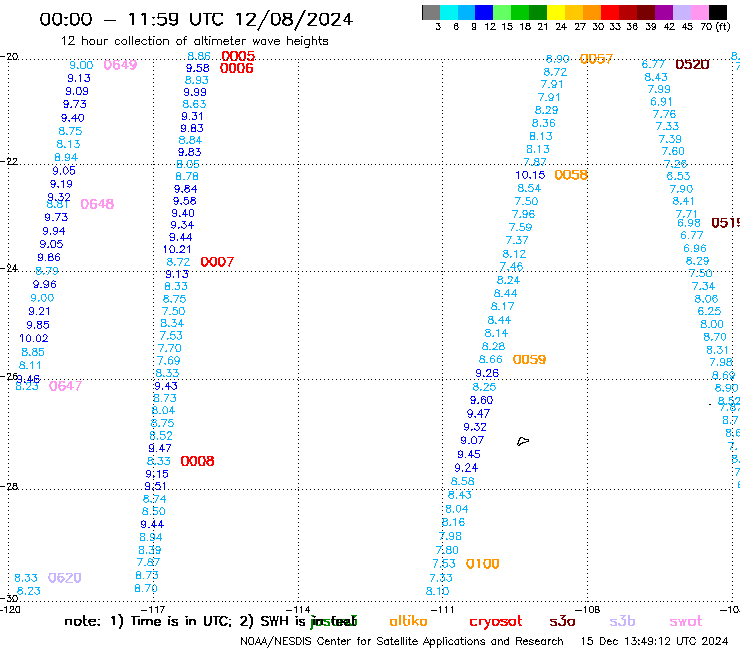Click the wave height value 8.10
Image resolution: width=740 pixels, height=650 pixels.
(437, 591)
